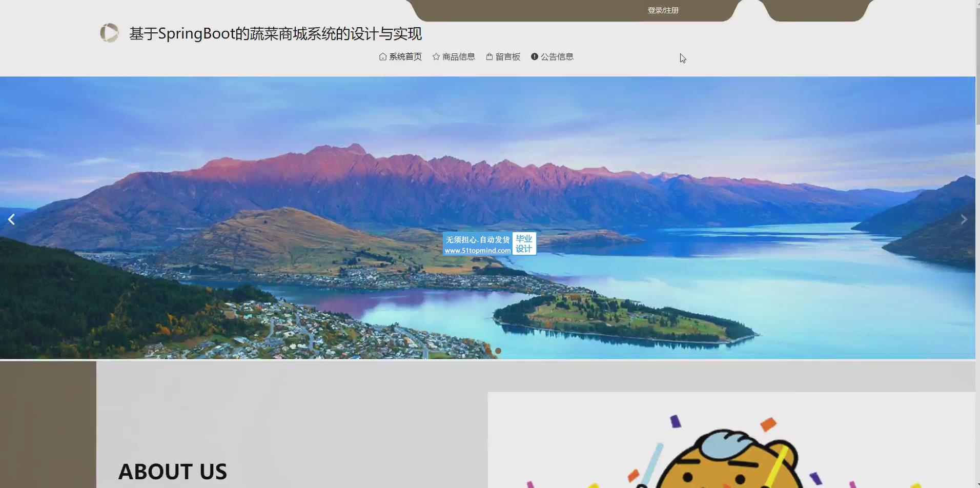This screenshot has height=488, width=980.
Task: Click the site logo beside the title
Action: tap(109, 33)
